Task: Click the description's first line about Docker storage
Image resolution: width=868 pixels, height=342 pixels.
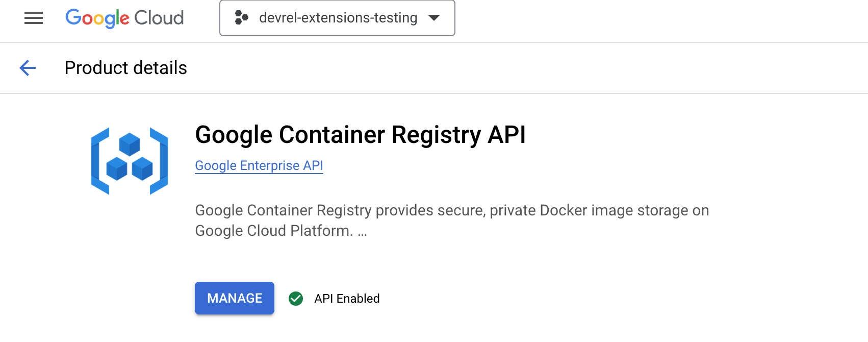Action: pos(452,210)
